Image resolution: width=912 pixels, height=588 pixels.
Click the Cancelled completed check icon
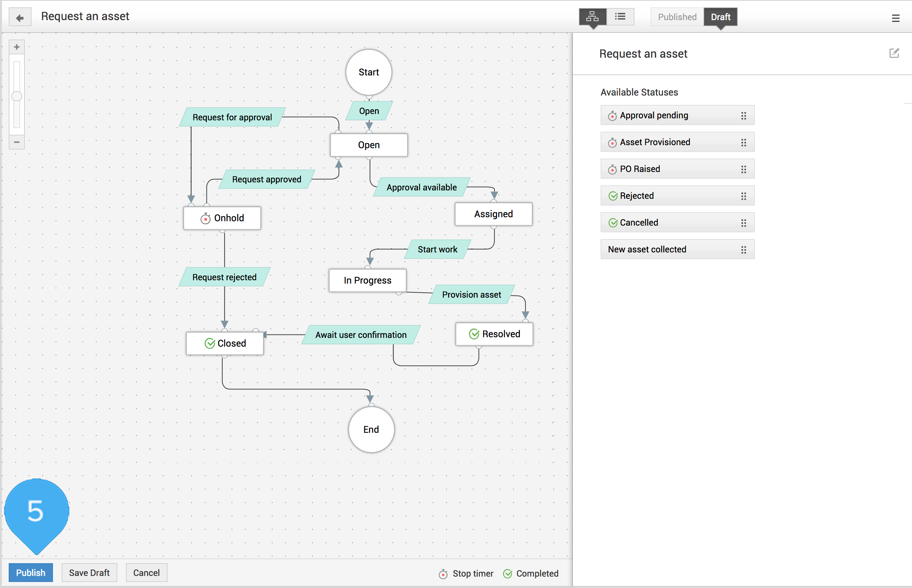[613, 223]
